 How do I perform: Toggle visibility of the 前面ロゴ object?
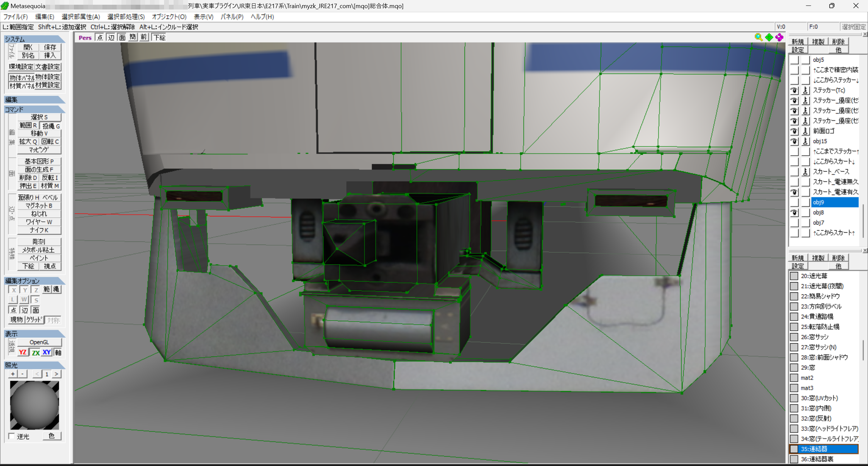tap(794, 131)
